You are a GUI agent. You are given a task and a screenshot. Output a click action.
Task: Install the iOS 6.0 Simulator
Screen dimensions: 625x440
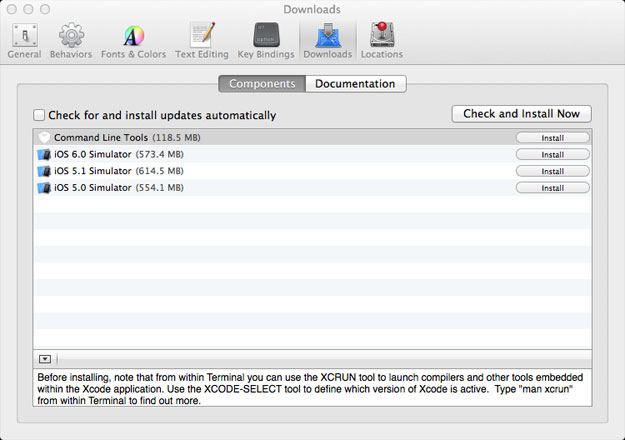pos(552,155)
